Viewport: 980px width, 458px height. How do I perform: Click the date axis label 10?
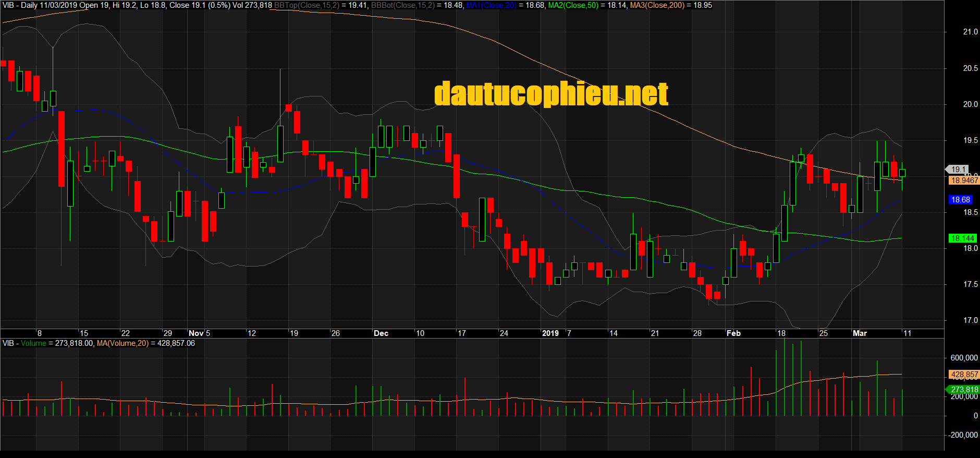420,333
